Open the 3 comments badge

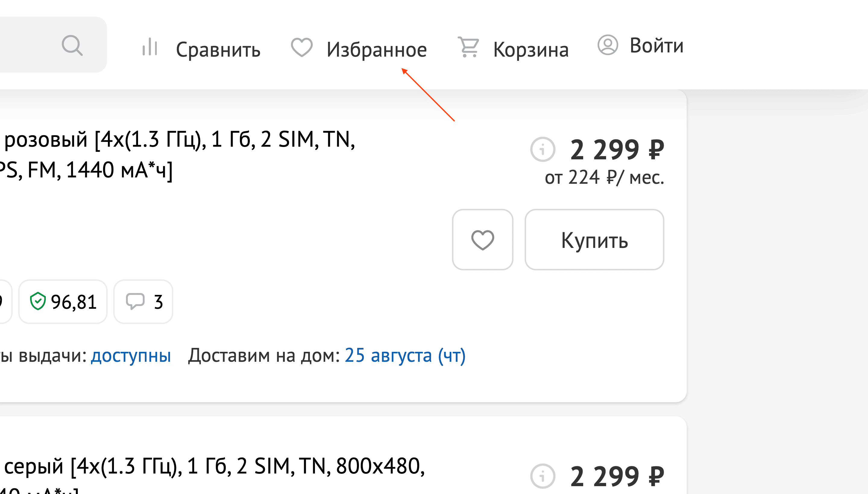143,302
